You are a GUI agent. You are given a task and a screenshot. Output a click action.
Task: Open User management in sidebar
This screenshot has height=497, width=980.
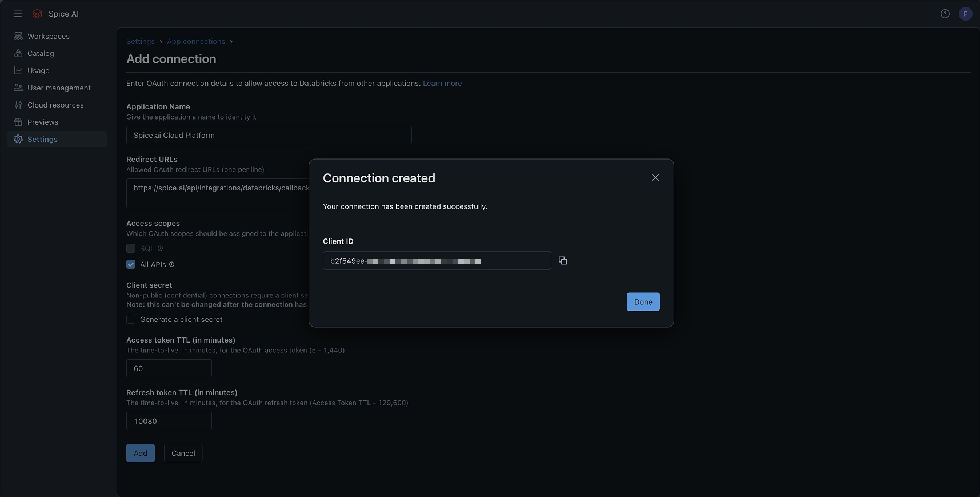(59, 88)
